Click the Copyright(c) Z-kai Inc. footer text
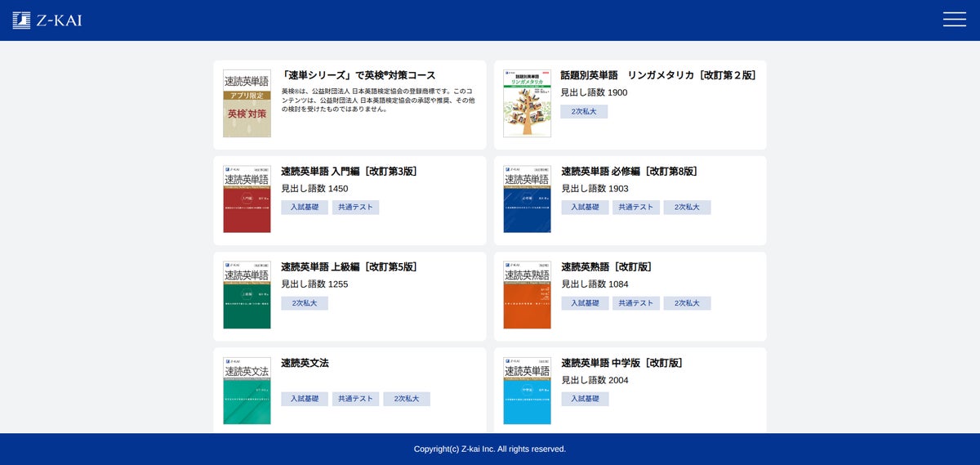 coord(490,449)
